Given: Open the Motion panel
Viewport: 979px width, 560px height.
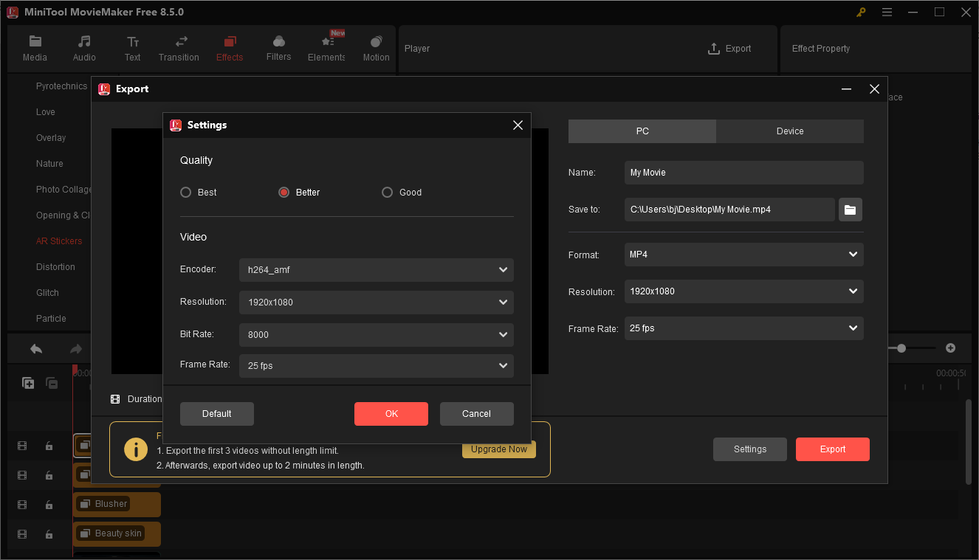Looking at the screenshot, I should pos(376,48).
